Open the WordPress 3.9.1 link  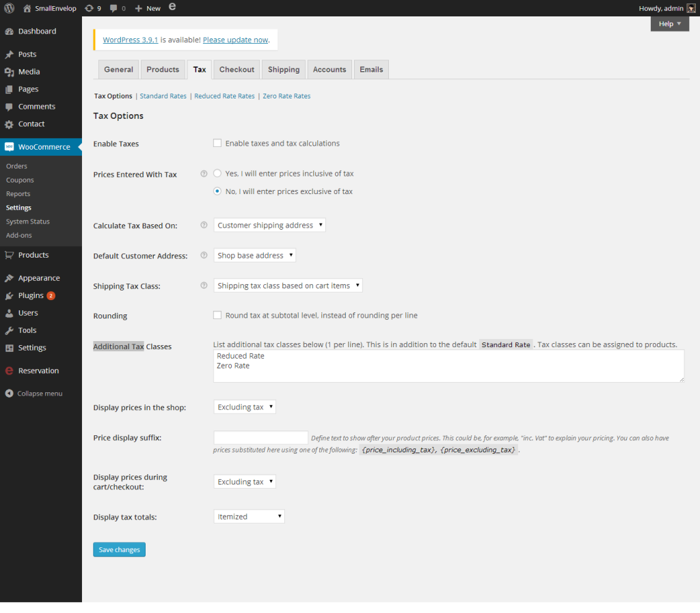[131, 40]
